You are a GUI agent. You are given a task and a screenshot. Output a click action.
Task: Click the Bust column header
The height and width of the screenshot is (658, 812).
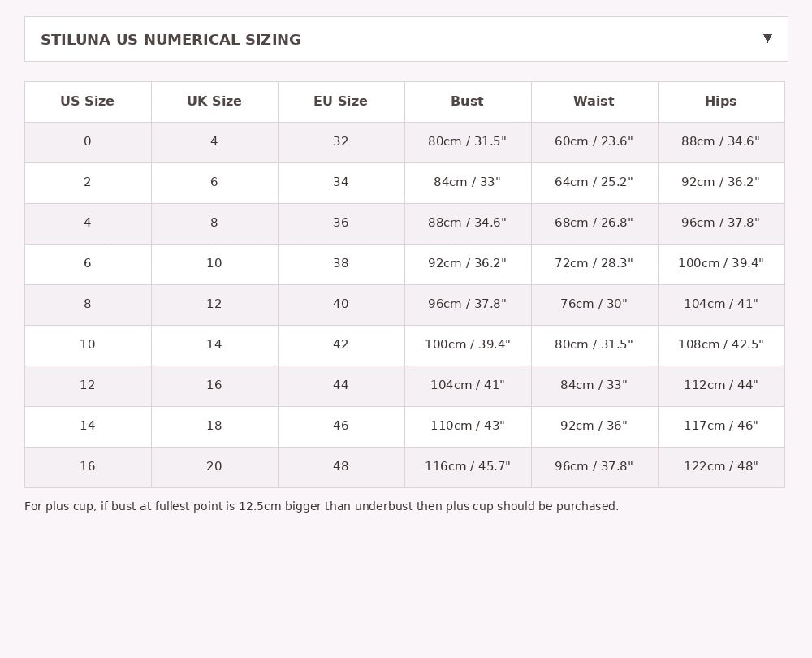click(x=467, y=102)
